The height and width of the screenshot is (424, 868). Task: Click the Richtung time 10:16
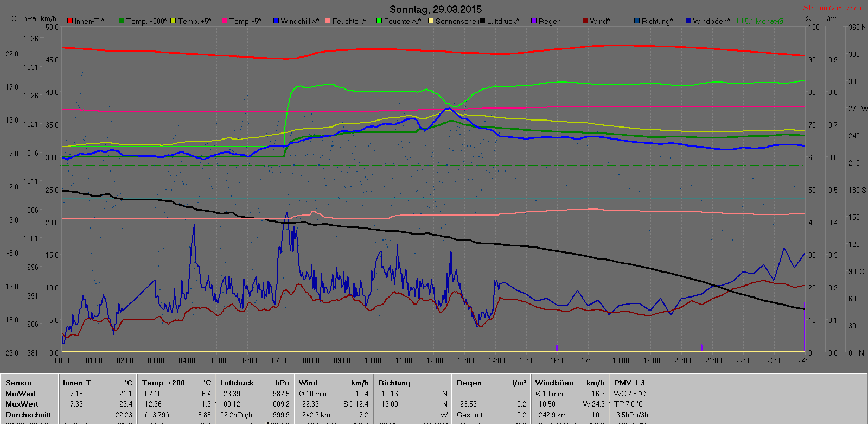click(389, 394)
